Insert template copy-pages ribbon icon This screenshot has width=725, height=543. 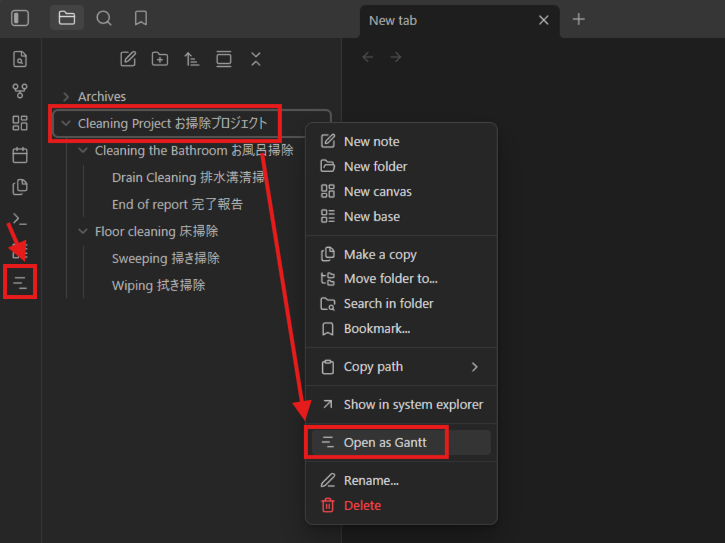tap(20, 187)
